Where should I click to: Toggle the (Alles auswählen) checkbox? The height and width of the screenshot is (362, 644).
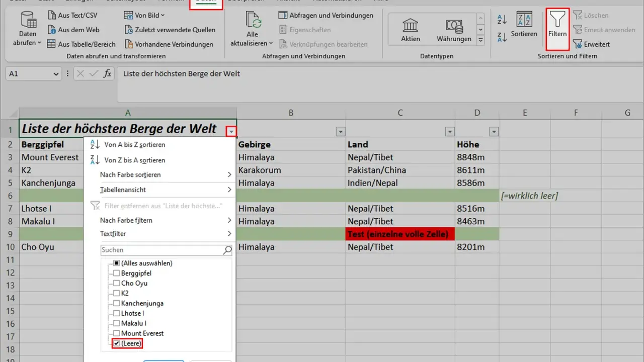point(116,263)
